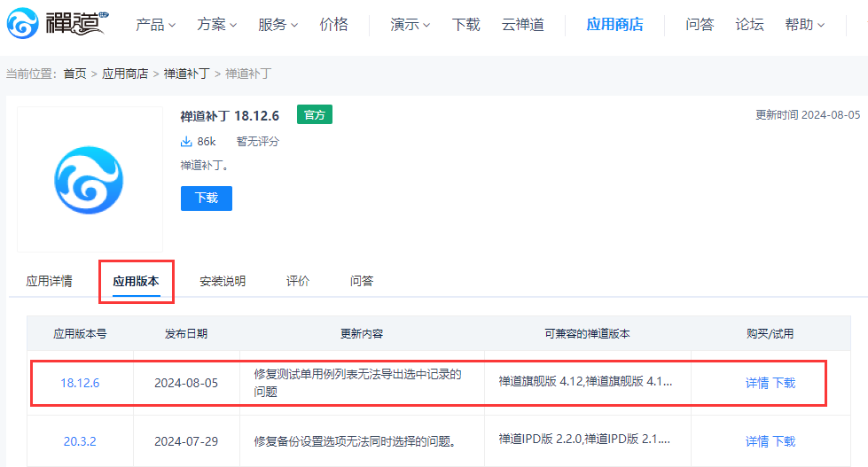This screenshot has width=868, height=467.
Task: Expand the 产品 dropdown menu
Action: point(155,24)
